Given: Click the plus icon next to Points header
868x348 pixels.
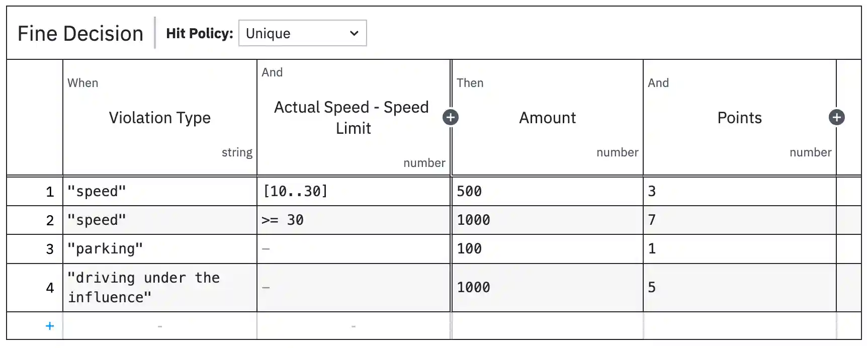Looking at the screenshot, I should (x=837, y=117).
